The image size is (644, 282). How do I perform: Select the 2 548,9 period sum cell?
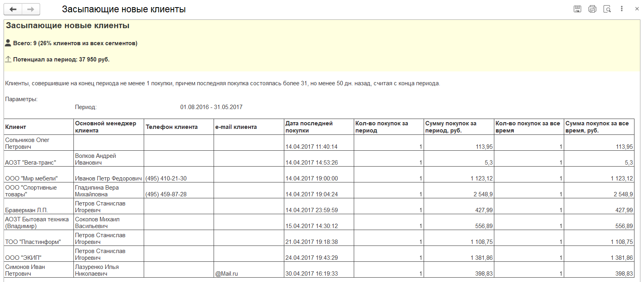coord(483,194)
